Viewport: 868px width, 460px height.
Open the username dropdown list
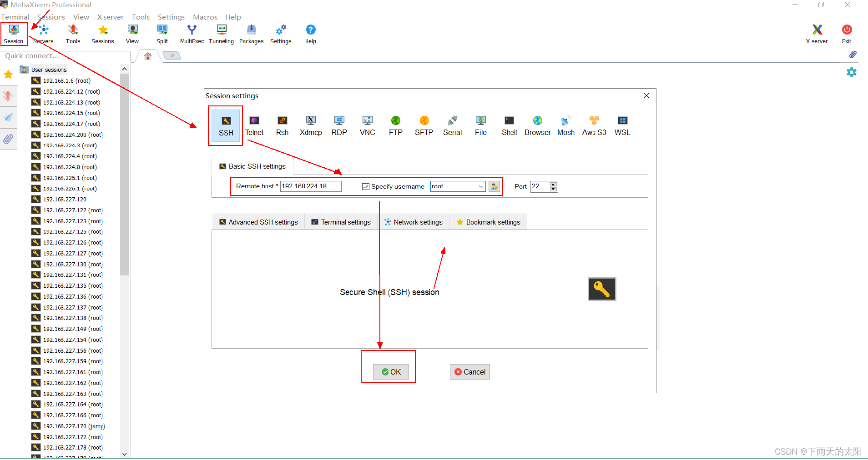coord(481,186)
